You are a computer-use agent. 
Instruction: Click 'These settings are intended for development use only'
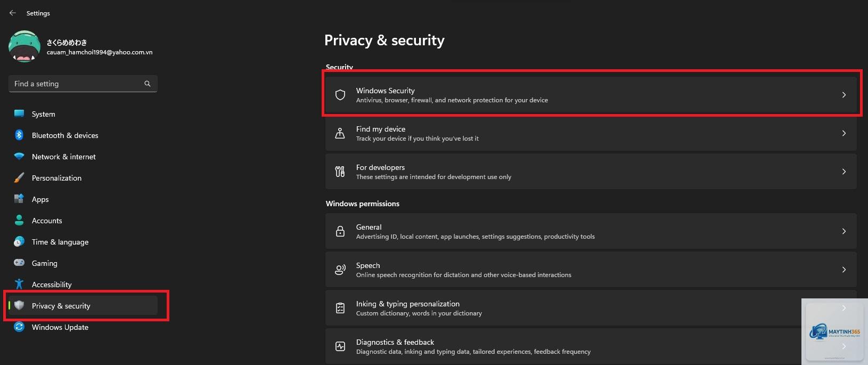click(433, 177)
